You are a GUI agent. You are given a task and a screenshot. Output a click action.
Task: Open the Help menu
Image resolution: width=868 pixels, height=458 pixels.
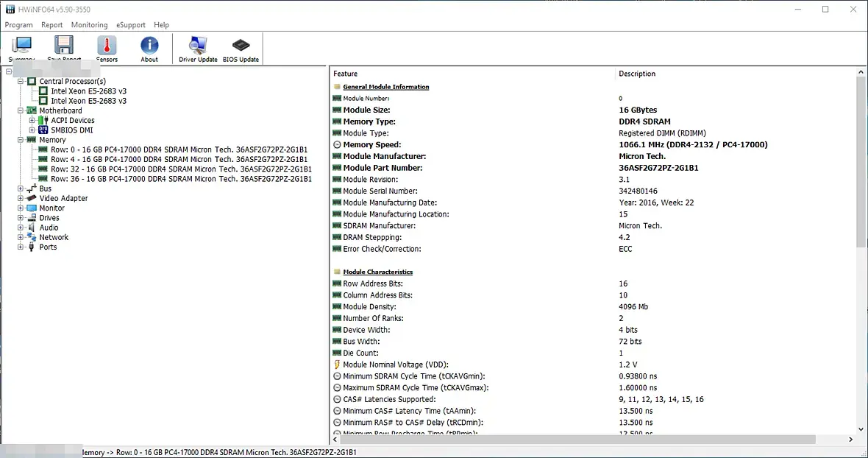click(x=162, y=25)
